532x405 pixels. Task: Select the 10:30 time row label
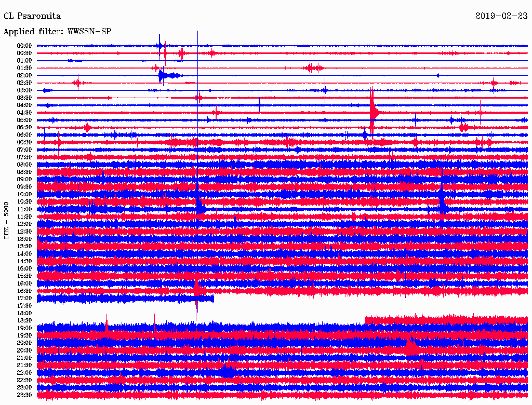click(24, 202)
